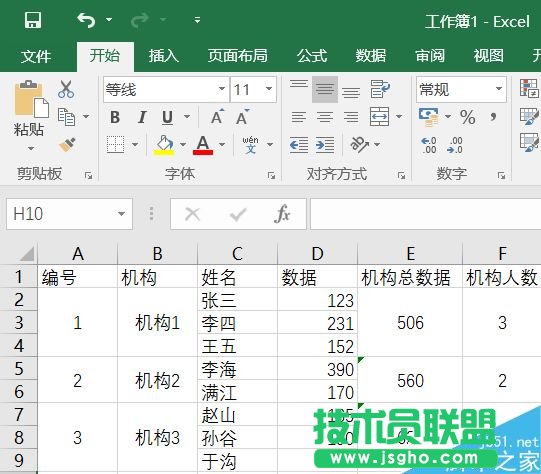Screen dimensions: 541x474
Task: Toggle Align Left
Action: point(299,117)
